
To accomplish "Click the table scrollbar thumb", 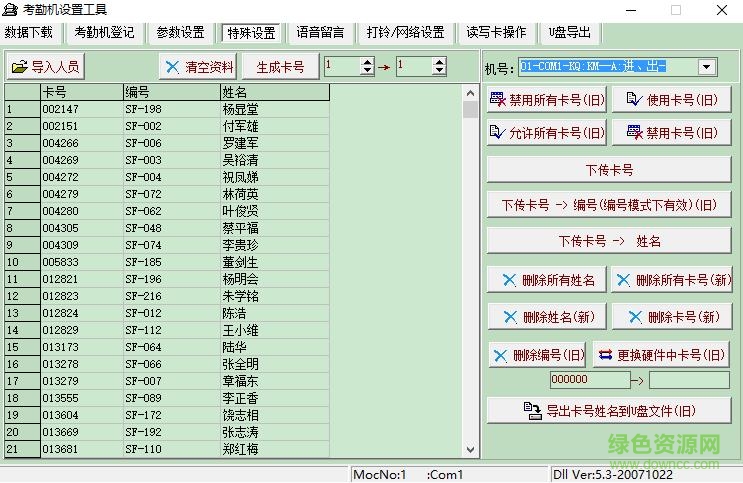I will coord(471,109).
